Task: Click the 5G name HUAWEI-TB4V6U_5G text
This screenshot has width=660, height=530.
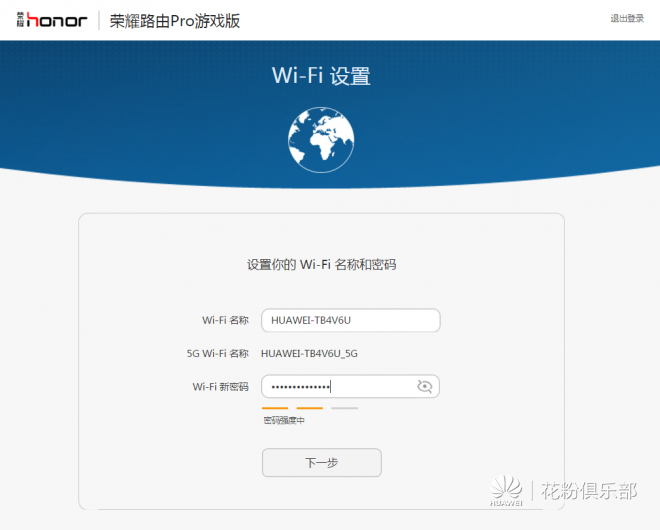Action: (309, 354)
